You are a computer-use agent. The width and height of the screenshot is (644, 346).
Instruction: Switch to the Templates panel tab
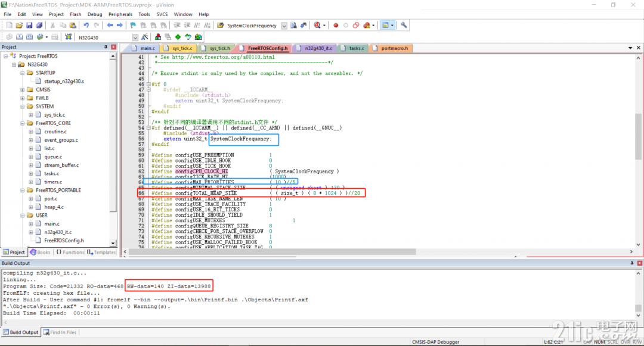point(101,252)
